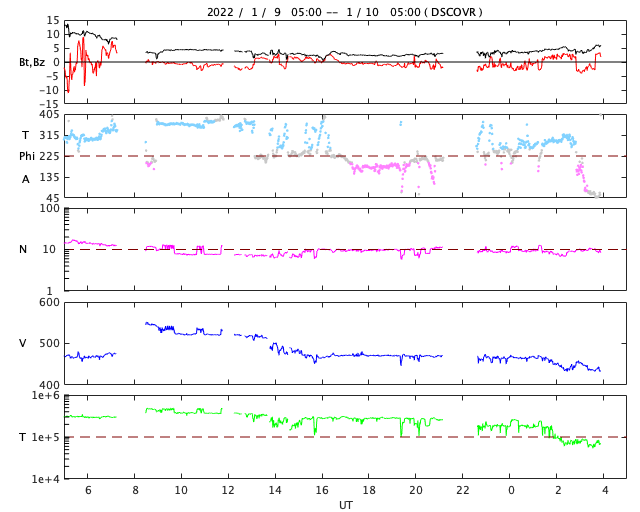The image size is (640, 512).
Task: Click the '600' tick on V axis
Action: pos(49,303)
